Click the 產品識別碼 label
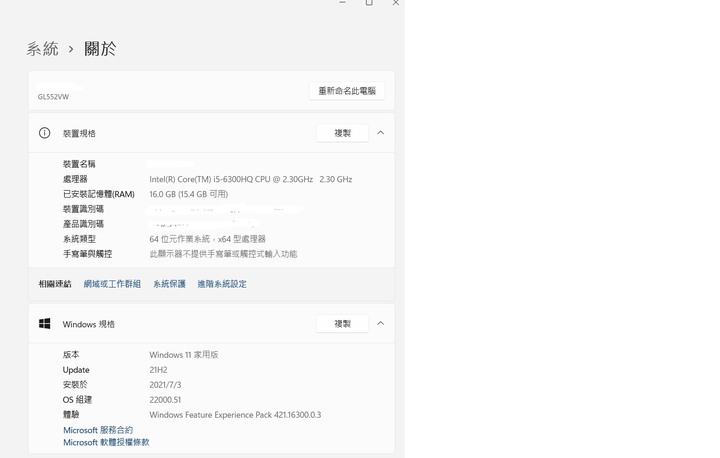 click(83, 224)
